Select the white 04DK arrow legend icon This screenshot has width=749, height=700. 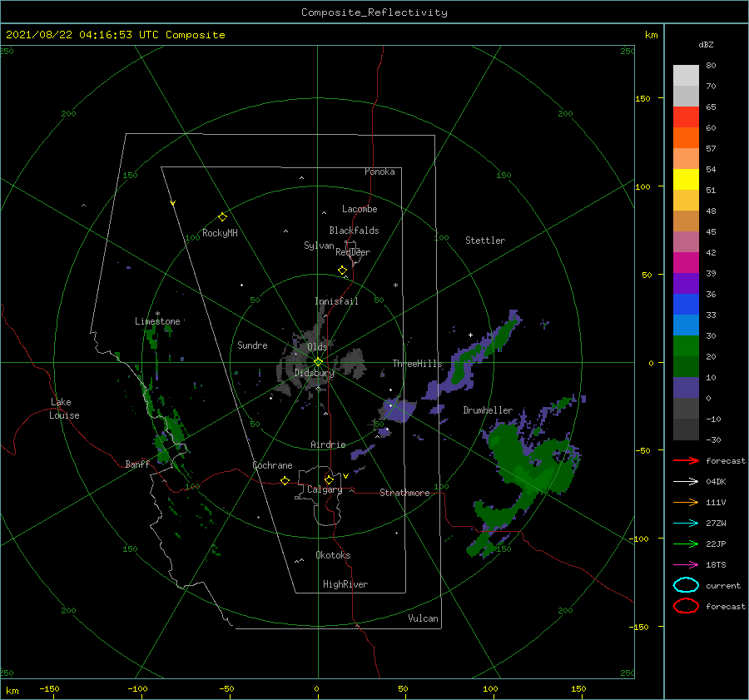686,482
